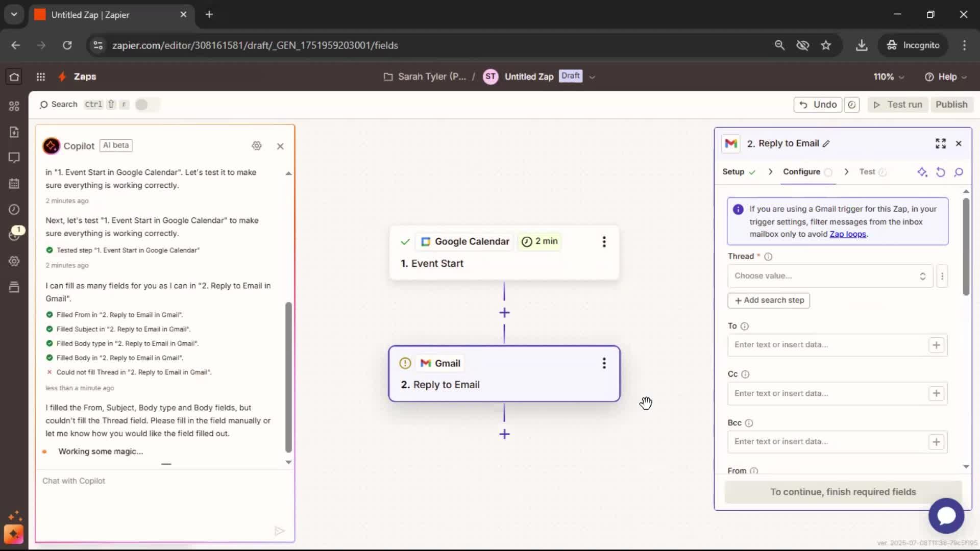Insert data into the Cc field

[936, 393]
